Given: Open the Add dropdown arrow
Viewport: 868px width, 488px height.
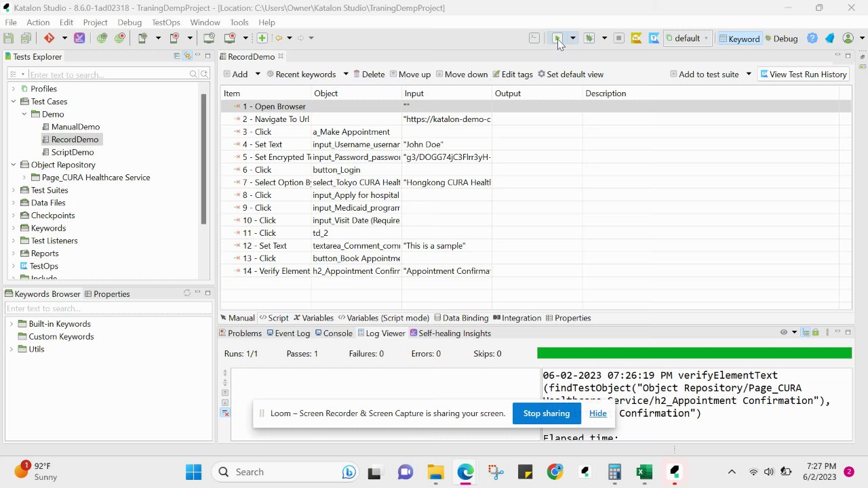Looking at the screenshot, I should coord(257,75).
